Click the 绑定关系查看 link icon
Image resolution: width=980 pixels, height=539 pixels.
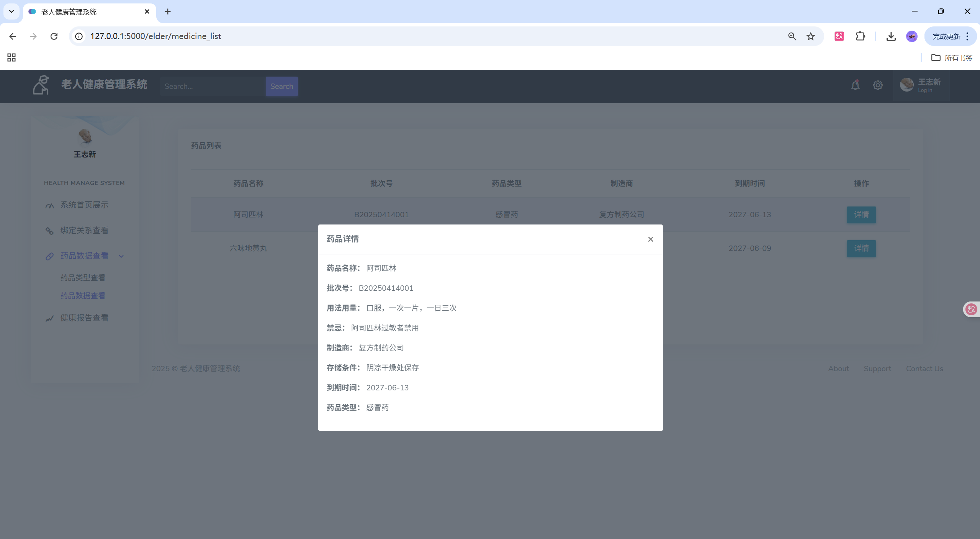pyautogui.click(x=49, y=231)
